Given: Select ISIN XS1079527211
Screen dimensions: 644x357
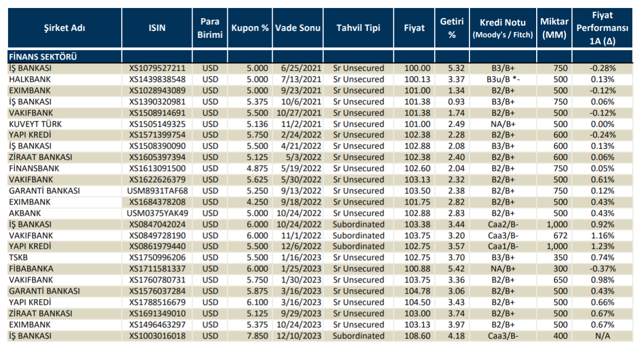Looking at the screenshot, I should (x=157, y=68).
